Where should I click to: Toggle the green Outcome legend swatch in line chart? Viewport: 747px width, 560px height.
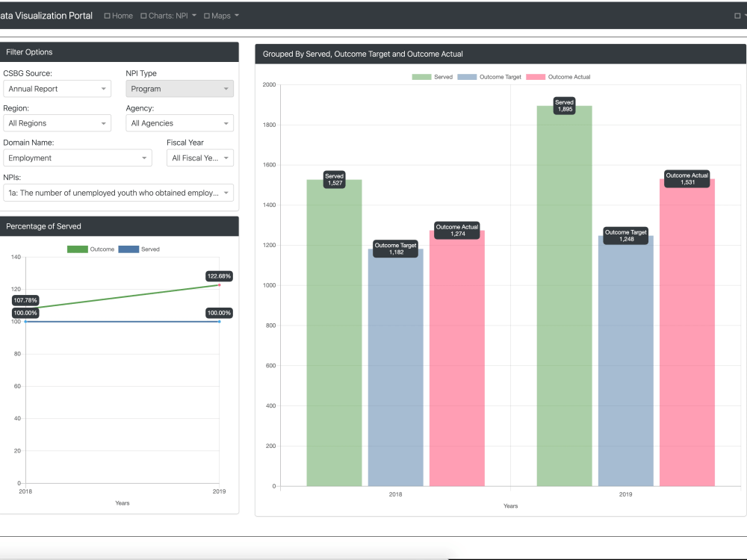click(x=77, y=249)
